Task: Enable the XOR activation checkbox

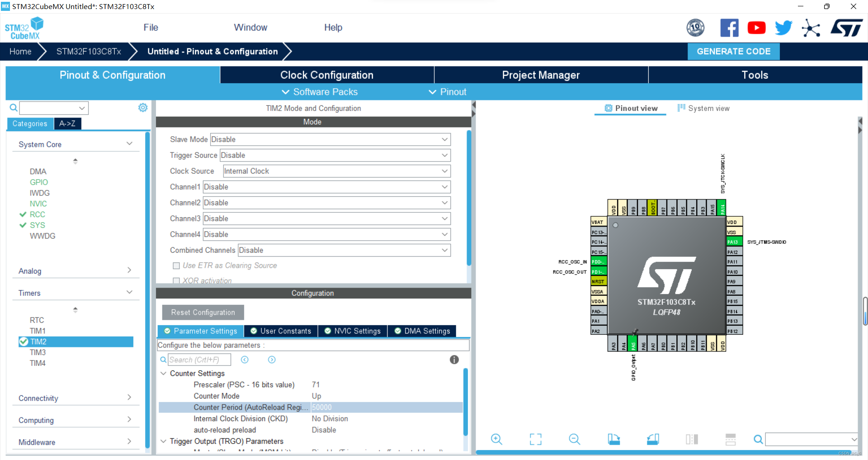Action: point(176,280)
